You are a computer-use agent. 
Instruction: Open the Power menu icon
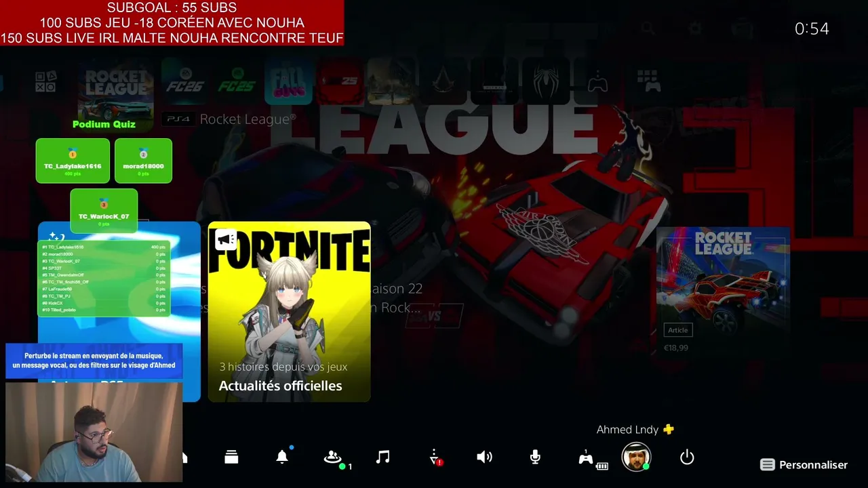[687, 457]
